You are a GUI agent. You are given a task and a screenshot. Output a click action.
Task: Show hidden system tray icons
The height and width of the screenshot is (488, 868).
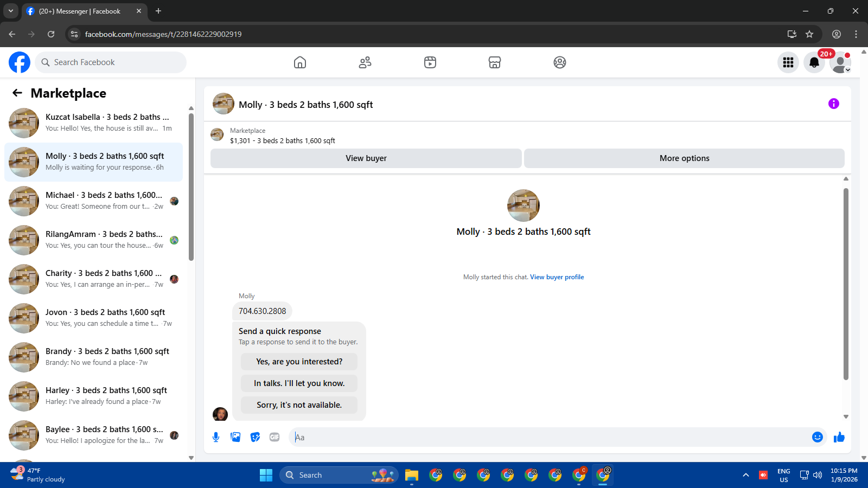tap(746, 475)
